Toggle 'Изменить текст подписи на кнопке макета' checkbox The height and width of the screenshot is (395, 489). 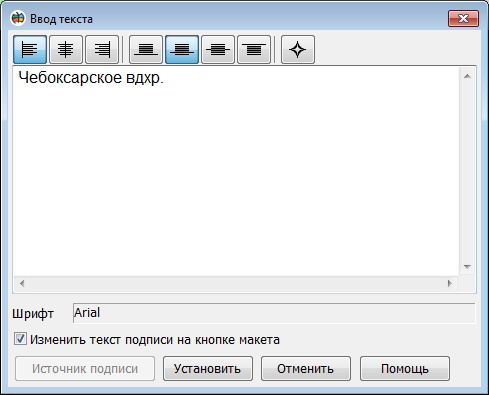[x=20, y=339]
